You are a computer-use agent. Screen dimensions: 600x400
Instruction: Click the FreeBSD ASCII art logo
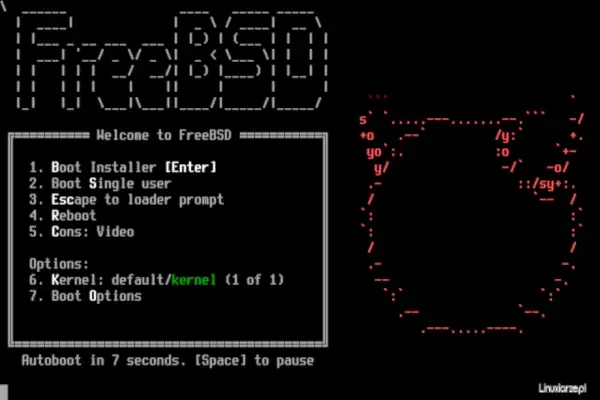point(172,60)
